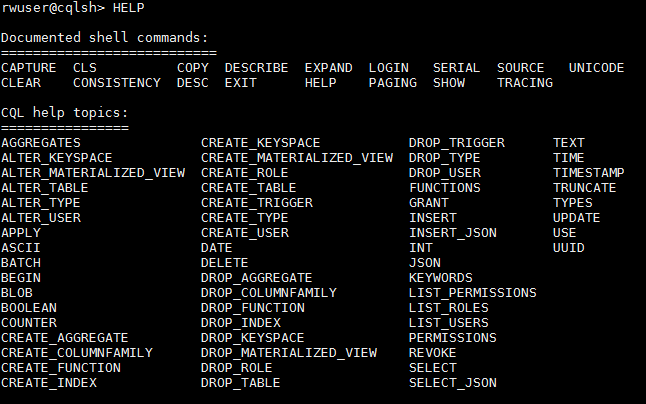Click the ALTER_KEYSPACE help topic
646x404 pixels.
point(57,158)
